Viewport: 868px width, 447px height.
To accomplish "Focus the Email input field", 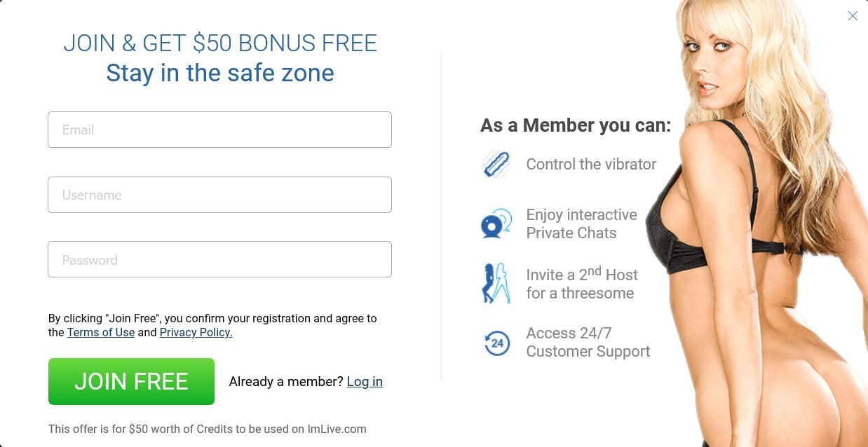I will [219, 130].
